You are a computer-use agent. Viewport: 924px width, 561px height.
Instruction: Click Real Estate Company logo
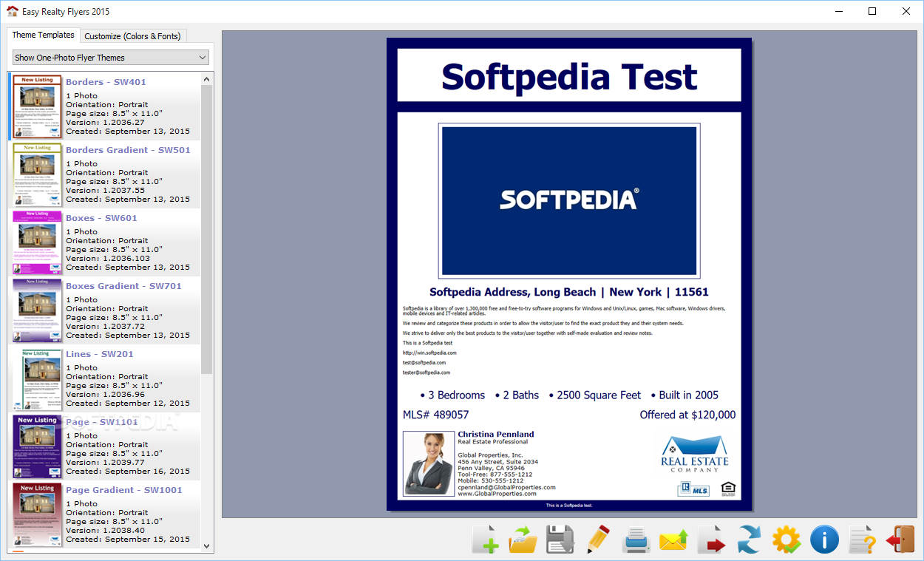[694, 454]
